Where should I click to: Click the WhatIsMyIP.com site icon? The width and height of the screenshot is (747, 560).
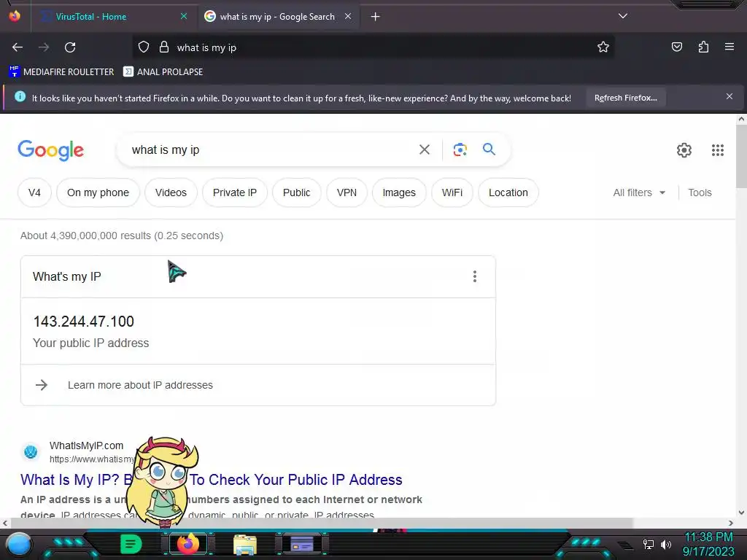pos(31,451)
